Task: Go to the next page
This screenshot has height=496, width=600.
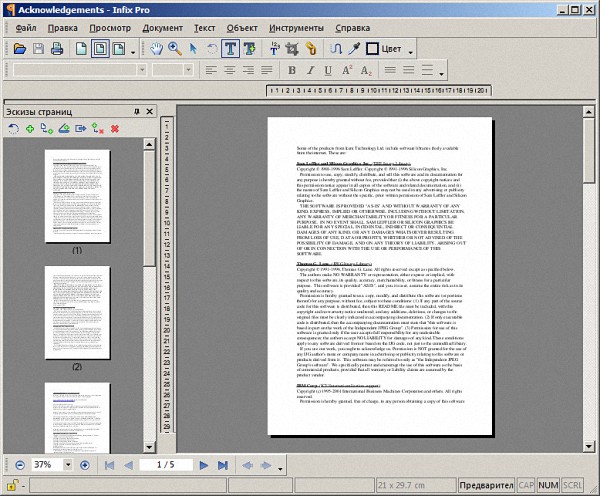Action: (203, 465)
